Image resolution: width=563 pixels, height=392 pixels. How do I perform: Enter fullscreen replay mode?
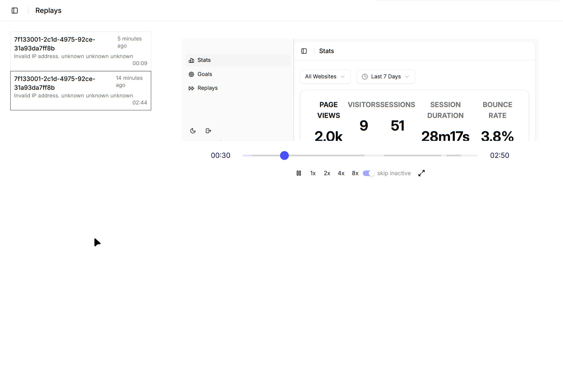click(x=421, y=173)
